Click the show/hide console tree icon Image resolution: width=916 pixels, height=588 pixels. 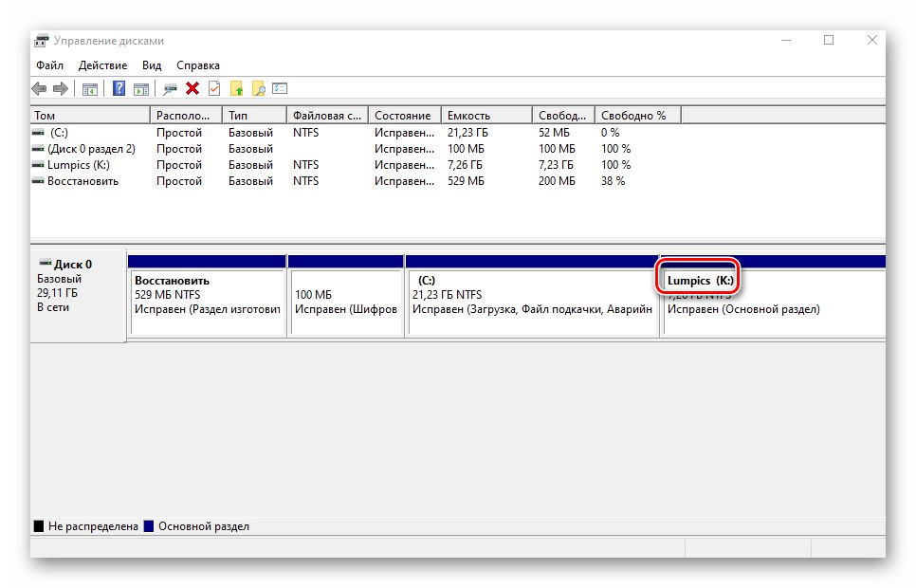click(x=90, y=89)
